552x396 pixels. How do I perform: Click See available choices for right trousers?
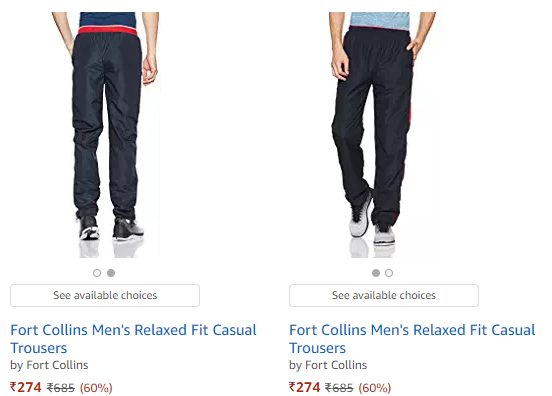pos(384,295)
